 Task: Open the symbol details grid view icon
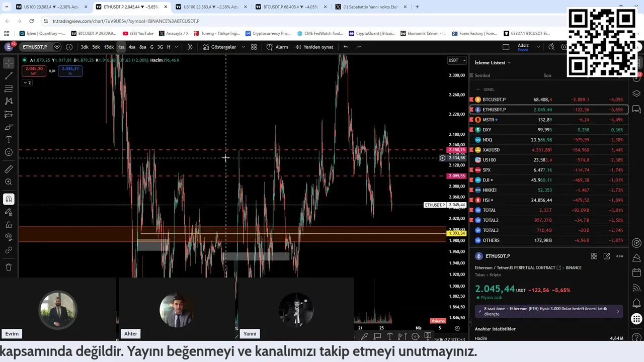[x=594, y=256]
